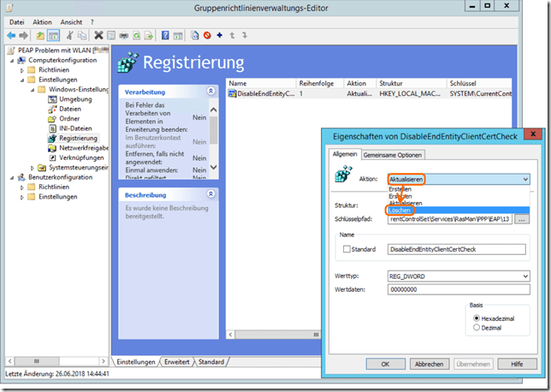551x392 pixels.
Task: Select the Dezimal radio button
Action: (477, 327)
